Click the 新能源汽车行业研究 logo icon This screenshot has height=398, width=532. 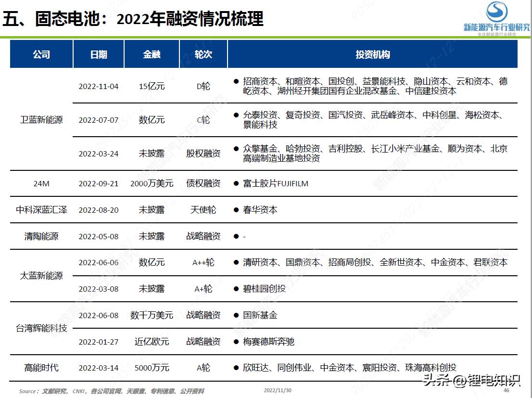tap(497, 12)
